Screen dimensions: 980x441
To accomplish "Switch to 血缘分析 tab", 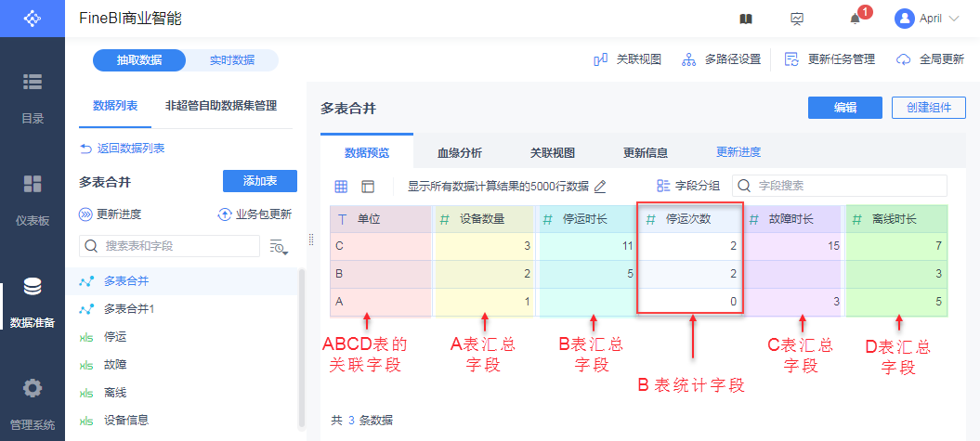I will (459, 153).
